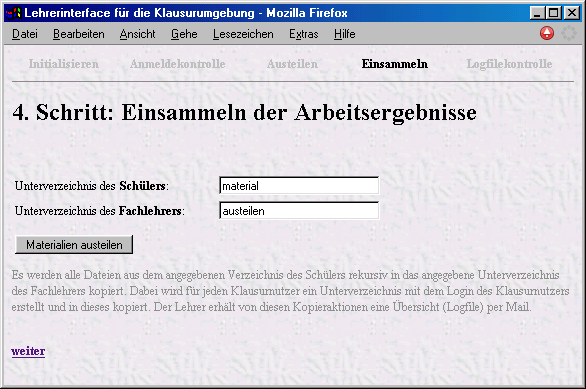Minimize the Firefox window
Viewport: 586px width, 389px height.
point(537,13)
